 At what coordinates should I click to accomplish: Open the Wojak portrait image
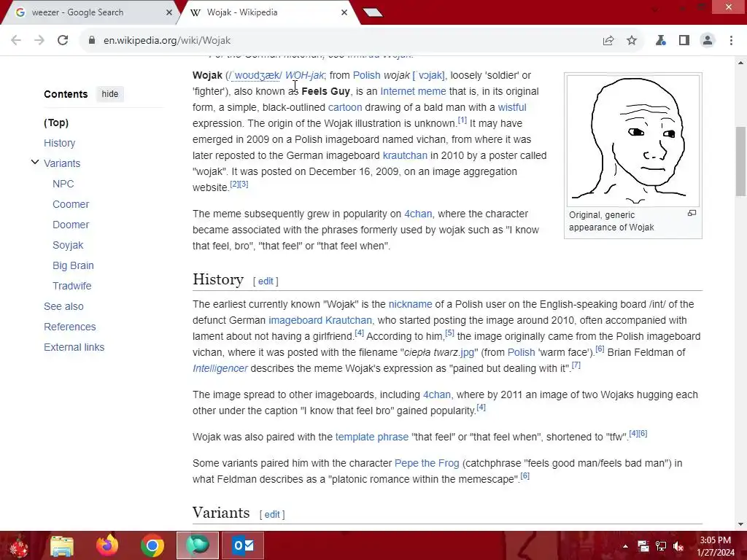632,141
